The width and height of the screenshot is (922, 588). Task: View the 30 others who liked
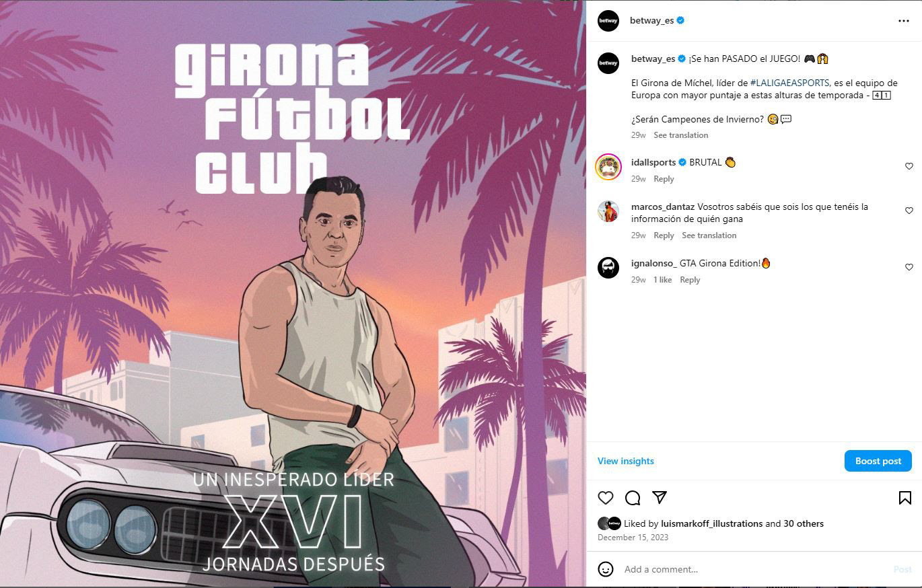coord(804,523)
